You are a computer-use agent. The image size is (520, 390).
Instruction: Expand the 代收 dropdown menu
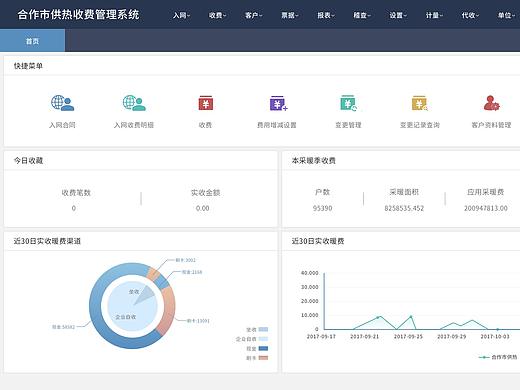(470, 15)
